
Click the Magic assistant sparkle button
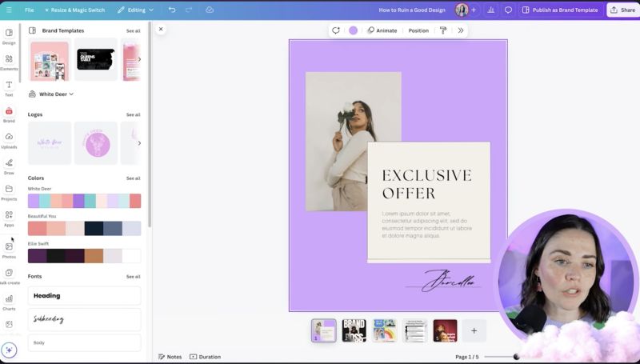[9, 350]
